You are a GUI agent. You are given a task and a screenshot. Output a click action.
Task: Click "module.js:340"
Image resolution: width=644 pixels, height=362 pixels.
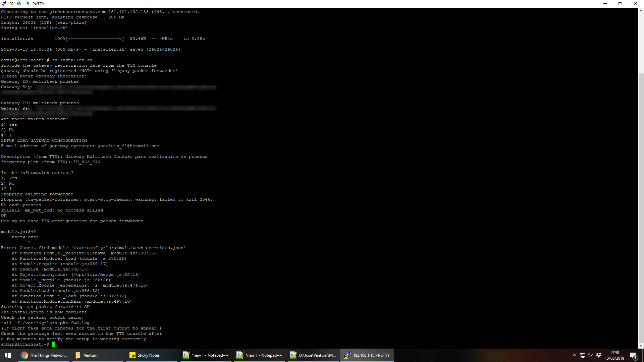[x=18, y=232]
